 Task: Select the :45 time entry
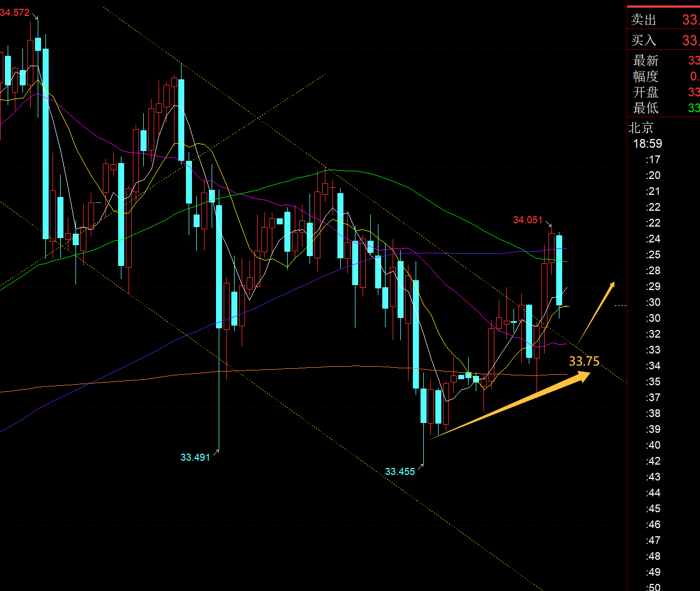coord(653,509)
